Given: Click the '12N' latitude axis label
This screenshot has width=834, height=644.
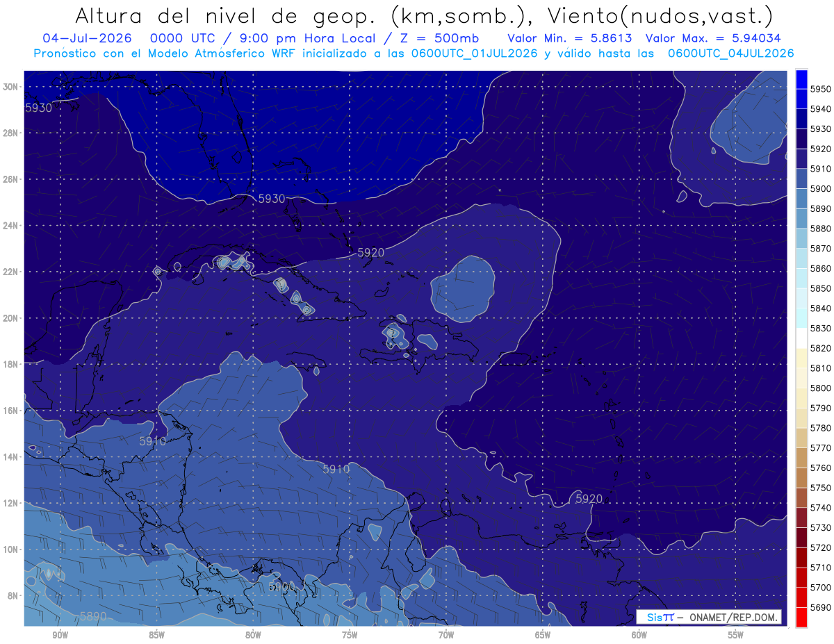Looking at the screenshot, I should [x=12, y=503].
